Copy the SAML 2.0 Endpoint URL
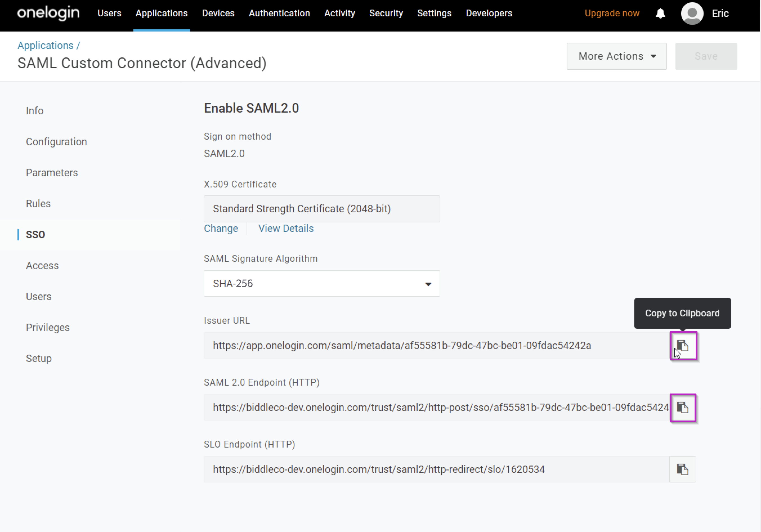Image resolution: width=761 pixels, height=532 pixels. (x=682, y=407)
